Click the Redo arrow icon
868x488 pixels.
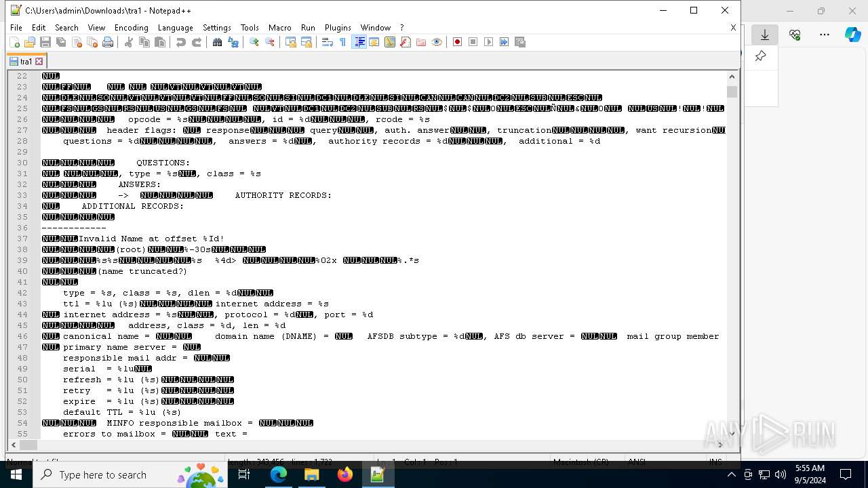(197, 42)
